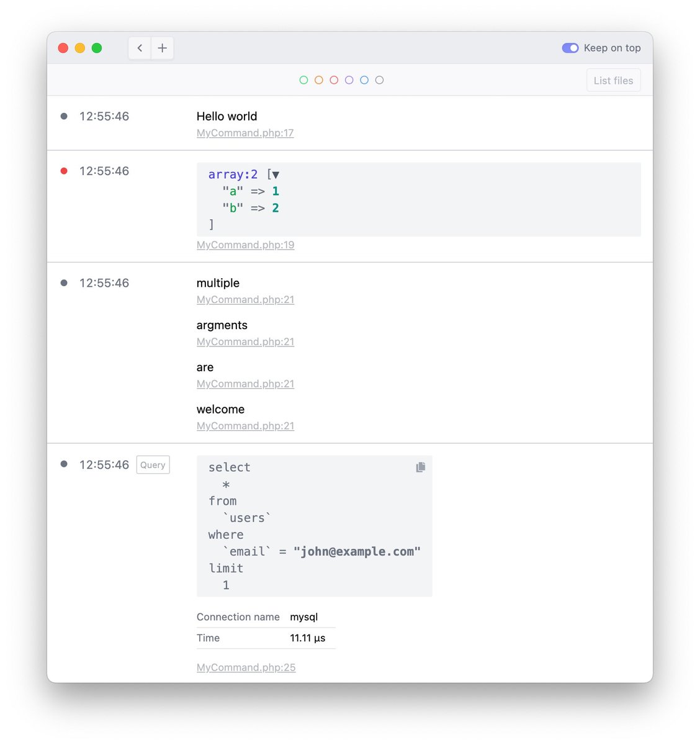The width and height of the screenshot is (700, 745).
Task: Click the red dot beside array entry
Action: pyautogui.click(x=64, y=171)
